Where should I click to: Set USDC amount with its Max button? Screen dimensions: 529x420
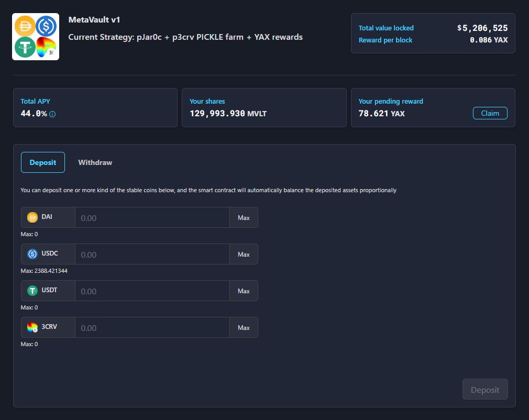[x=244, y=254]
